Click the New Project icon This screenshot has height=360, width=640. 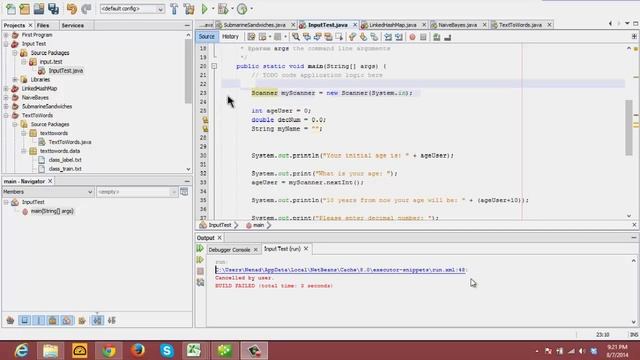[x=24, y=9]
